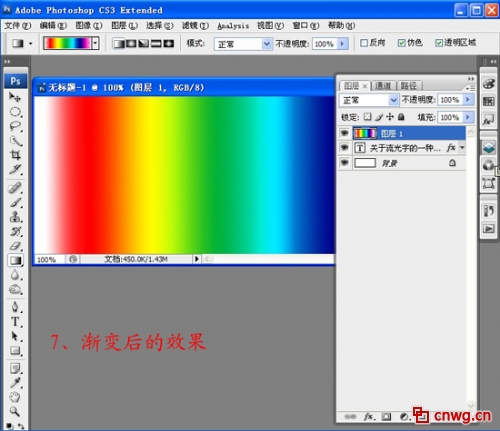
Task: Open the 文件 (File) menu
Action: 17,26
